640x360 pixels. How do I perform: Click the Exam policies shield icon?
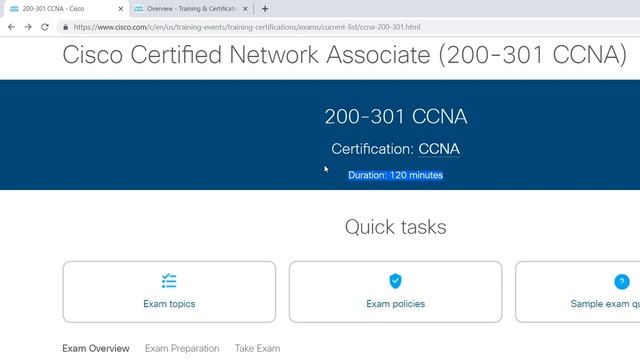click(x=395, y=281)
